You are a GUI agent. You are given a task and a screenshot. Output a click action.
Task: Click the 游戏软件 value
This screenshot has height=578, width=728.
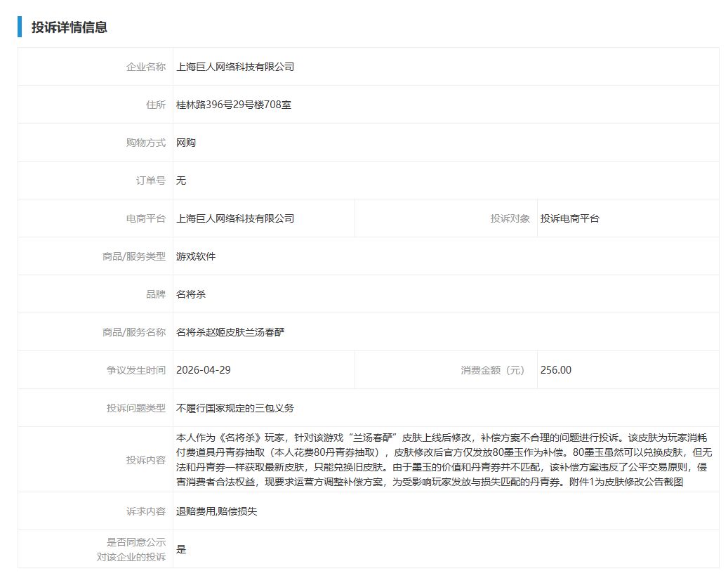pos(195,256)
